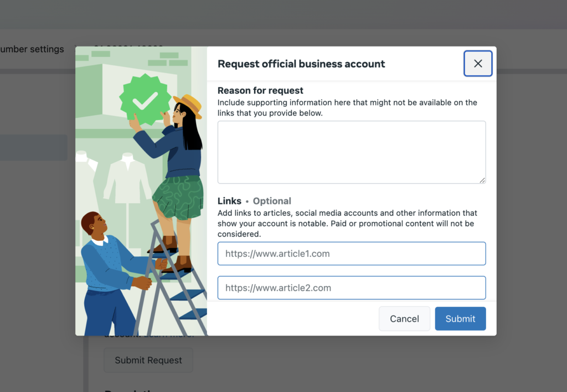Click the 'umber settings' breadcrumb in background page
Screen dimensions: 567x392
click(x=32, y=49)
